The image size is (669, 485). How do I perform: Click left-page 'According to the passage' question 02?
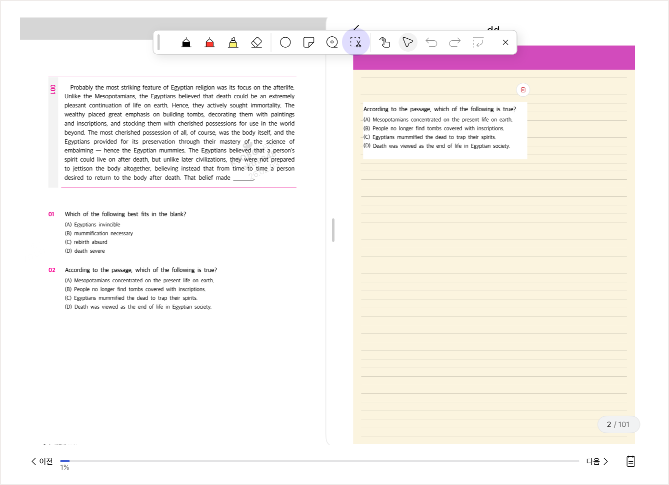[x=141, y=270]
